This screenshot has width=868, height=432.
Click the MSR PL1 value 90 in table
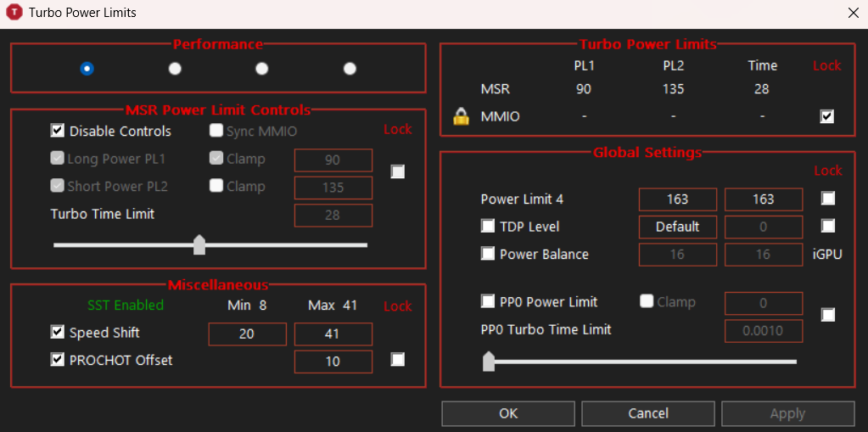(x=584, y=89)
